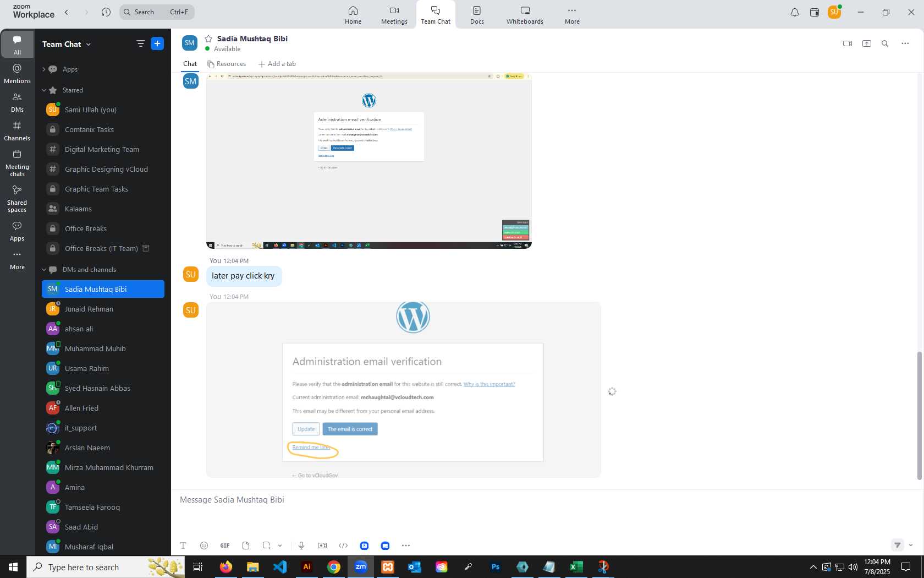Viewport: 924px width, 578px height.
Task: Open the Docs tab
Action: [477, 15]
